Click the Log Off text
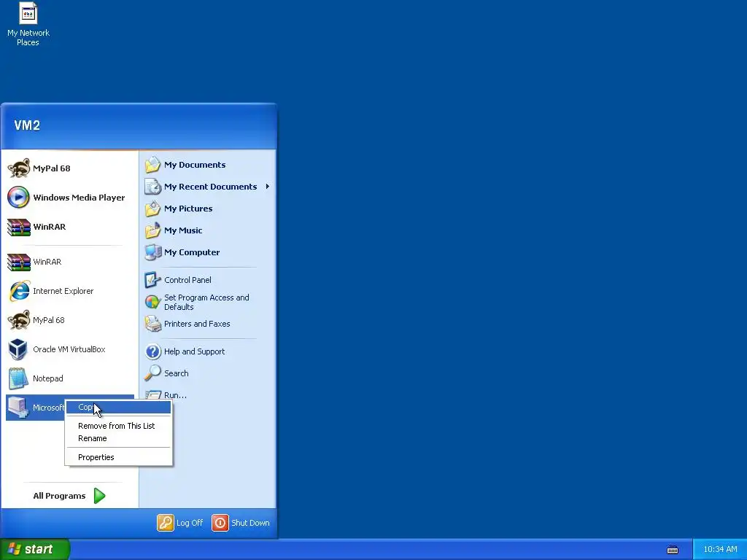This screenshot has height=560, width=747. pos(190,523)
